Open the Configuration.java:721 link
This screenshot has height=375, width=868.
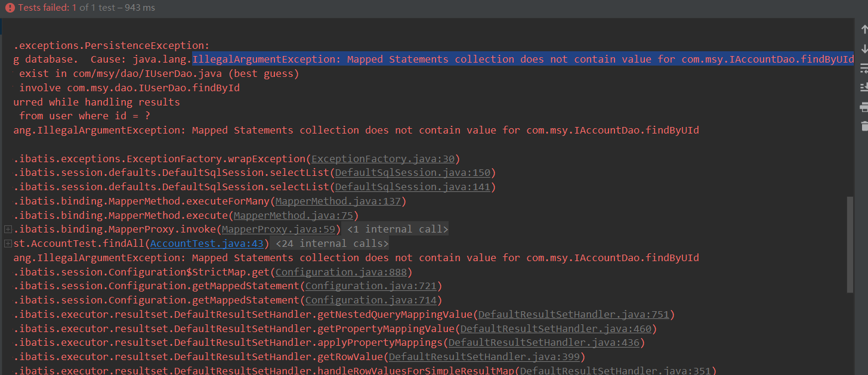coord(371,286)
